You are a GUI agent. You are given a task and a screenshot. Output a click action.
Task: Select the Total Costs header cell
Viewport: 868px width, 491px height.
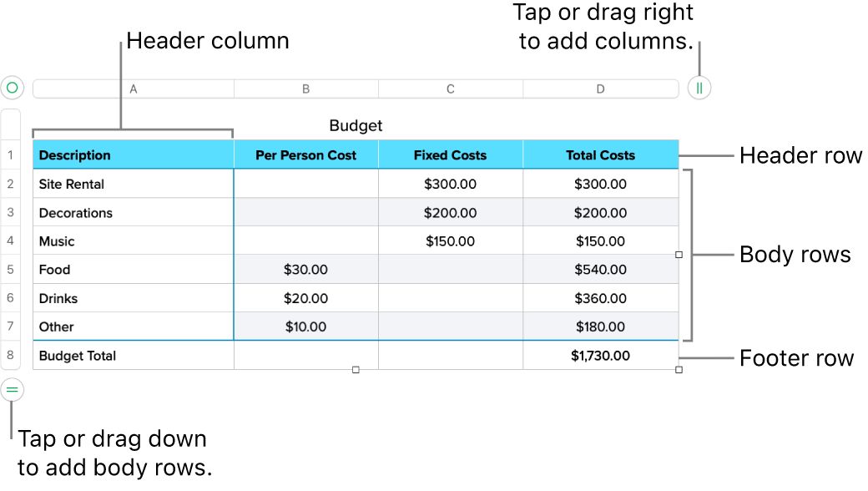[x=600, y=154]
